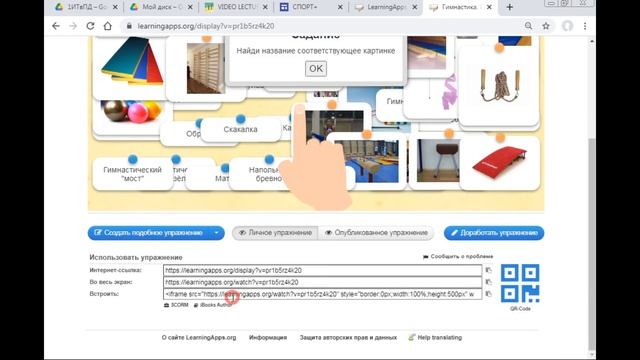The height and width of the screenshot is (360, 640).
Task: Open О сайте LearningApps.org link
Action: [x=199, y=338]
